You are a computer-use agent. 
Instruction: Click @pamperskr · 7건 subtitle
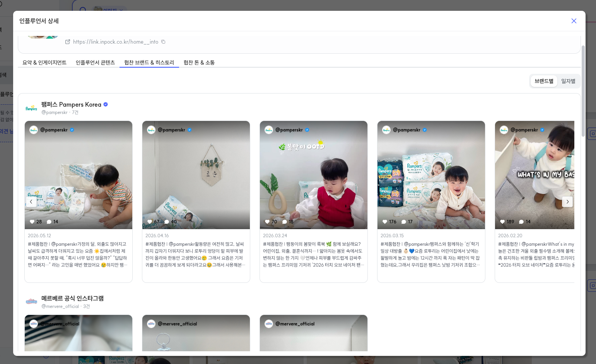pyautogui.click(x=60, y=112)
